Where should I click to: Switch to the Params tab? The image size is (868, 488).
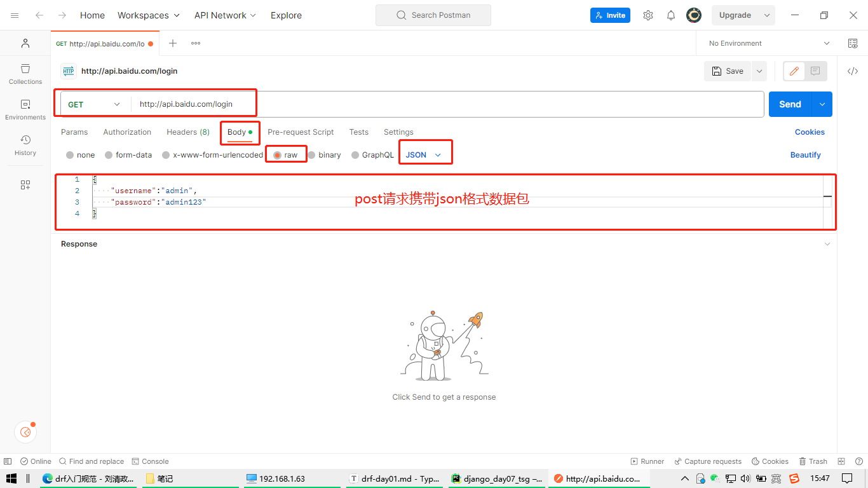click(x=74, y=132)
